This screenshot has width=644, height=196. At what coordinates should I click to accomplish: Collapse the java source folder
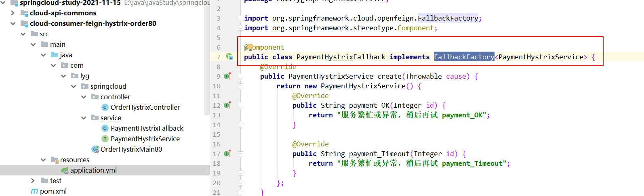click(x=43, y=55)
